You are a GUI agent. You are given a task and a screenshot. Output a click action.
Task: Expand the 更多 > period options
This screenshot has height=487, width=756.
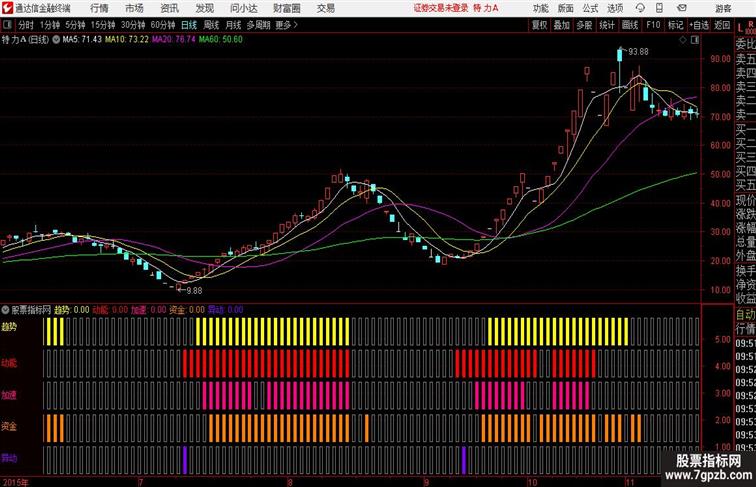[287, 25]
